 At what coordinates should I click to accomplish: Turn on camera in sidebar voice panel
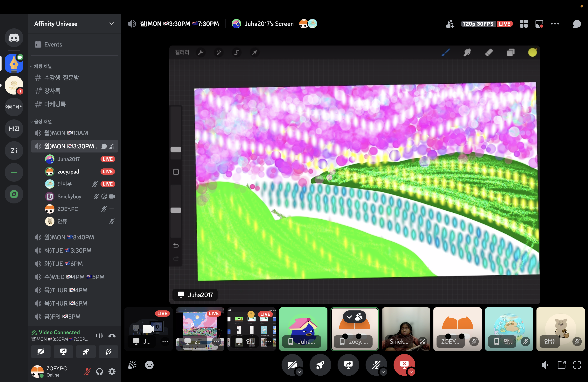point(41,352)
